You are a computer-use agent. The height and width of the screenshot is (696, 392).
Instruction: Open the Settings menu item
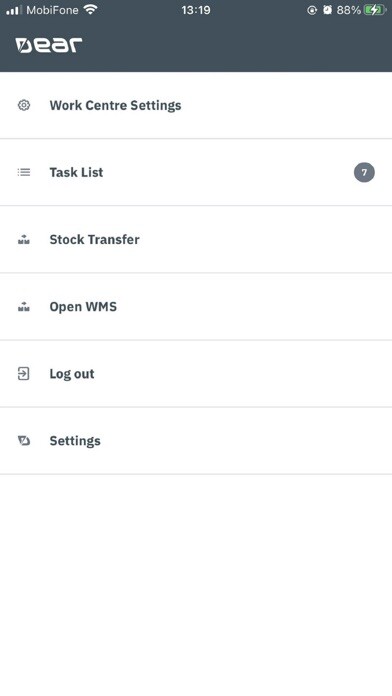[x=196, y=441]
